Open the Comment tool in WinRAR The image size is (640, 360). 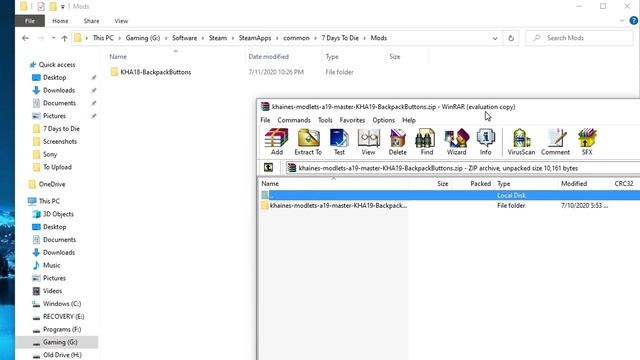[555, 142]
